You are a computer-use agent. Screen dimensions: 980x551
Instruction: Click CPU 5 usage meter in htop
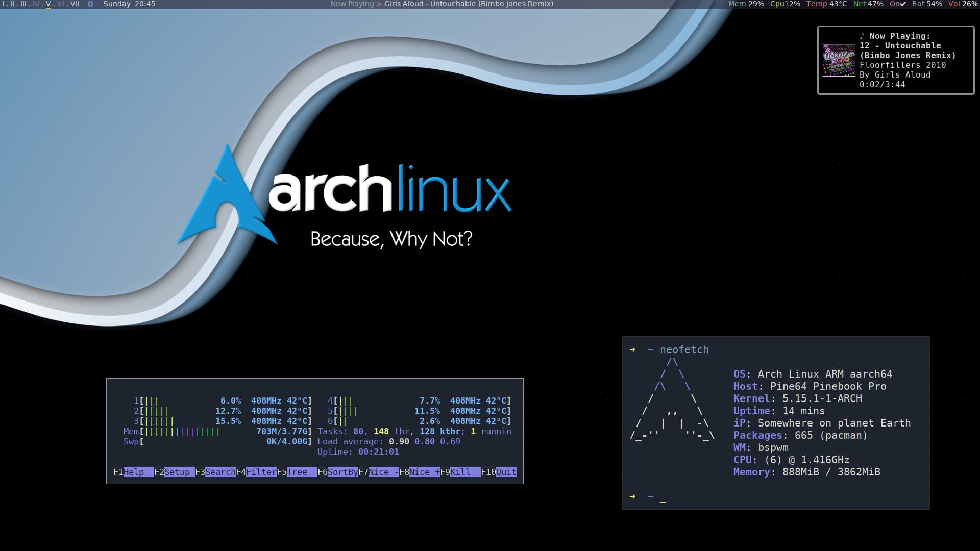click(x=419, y=411)
